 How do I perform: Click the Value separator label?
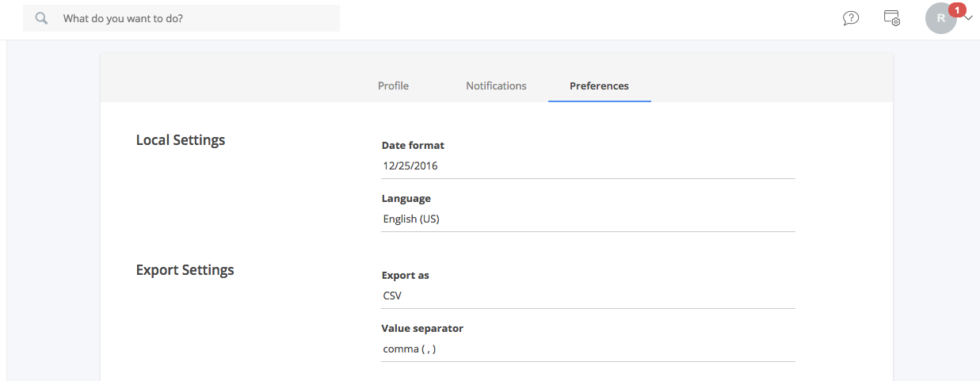click(422, 328)
